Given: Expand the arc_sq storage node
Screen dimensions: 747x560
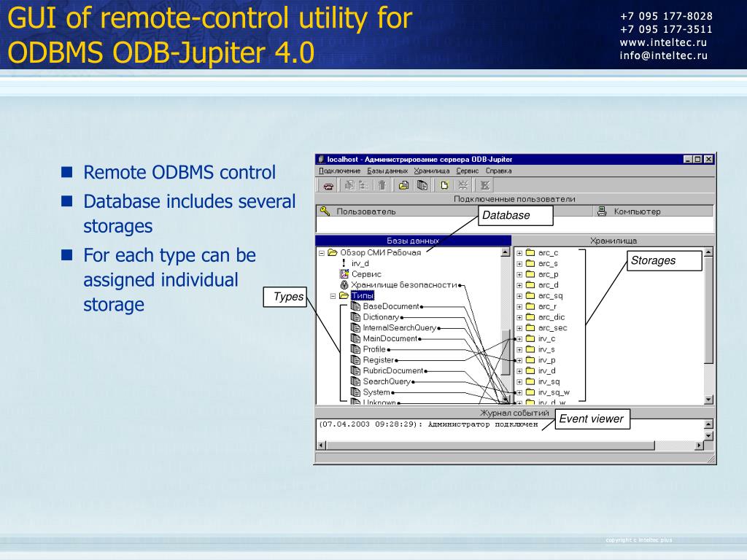Looking at the screenshot, I should click(519, 296).
